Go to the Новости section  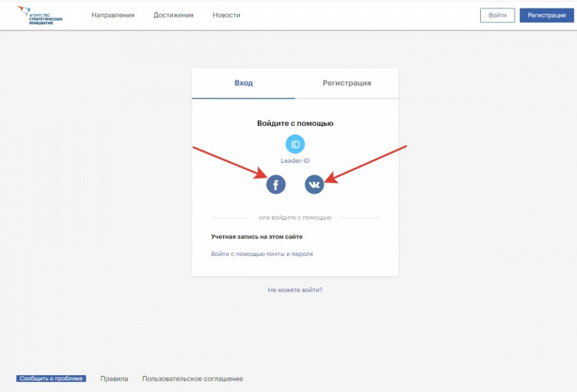pyautogui.click(x=226, y=15)
